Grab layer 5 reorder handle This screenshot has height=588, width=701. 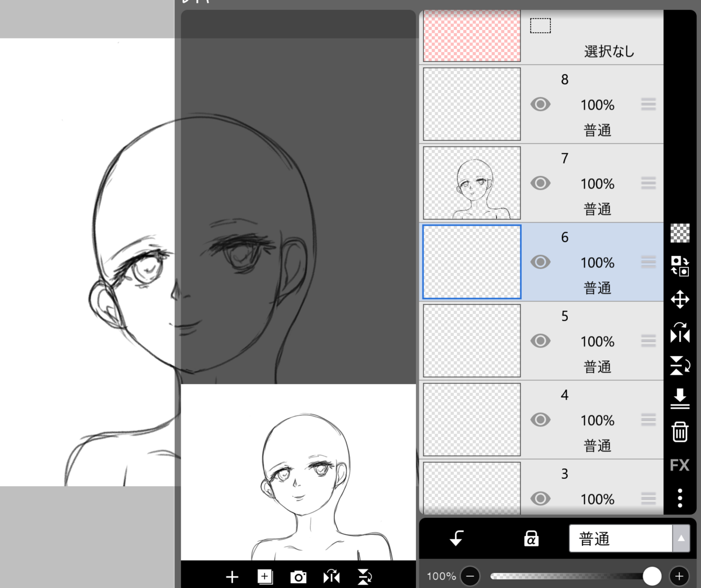coord(648,341)
